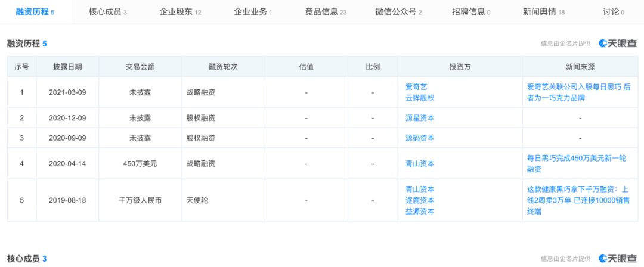The image size is (644, 267).
Task: Open investor 逐鹿资本 link
Action: tap(420, 200)
